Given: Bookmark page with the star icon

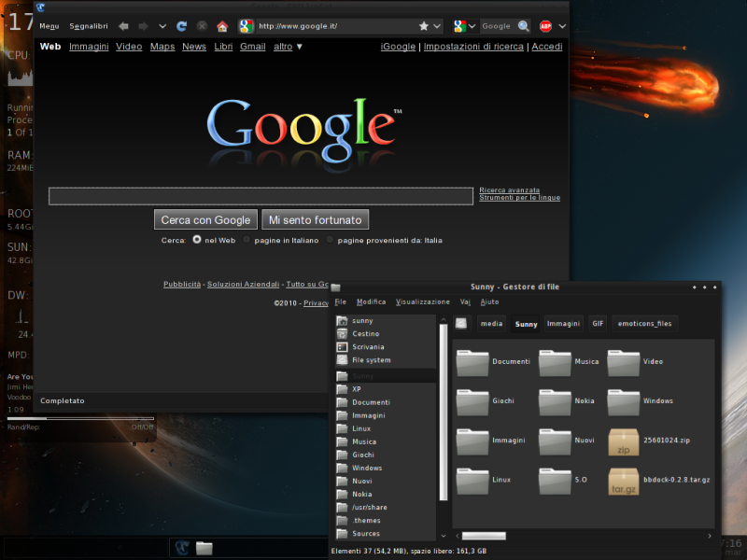Looking at the screenshot, I should point(424,26).
